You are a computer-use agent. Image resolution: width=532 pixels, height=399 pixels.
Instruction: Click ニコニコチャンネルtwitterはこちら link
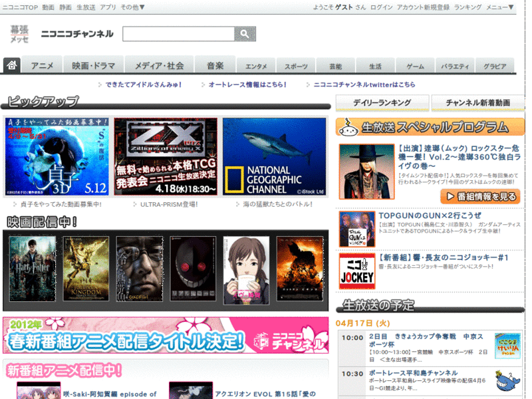click(364, 84)
